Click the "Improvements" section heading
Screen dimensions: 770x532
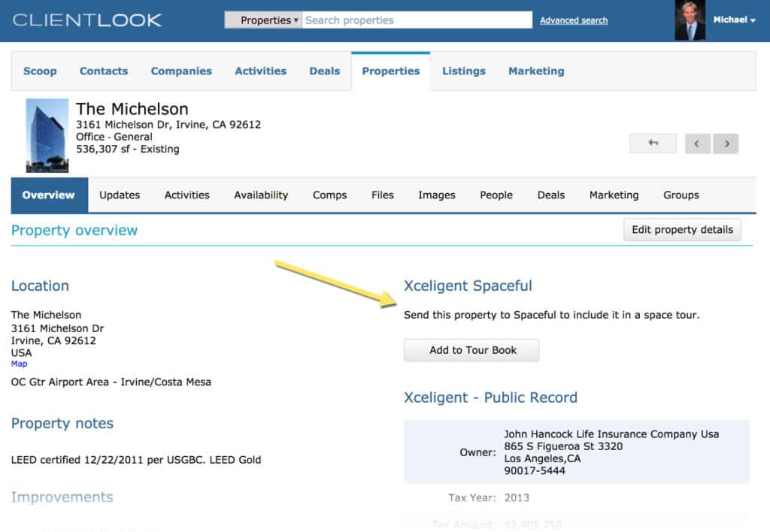[x=62, y=497]
